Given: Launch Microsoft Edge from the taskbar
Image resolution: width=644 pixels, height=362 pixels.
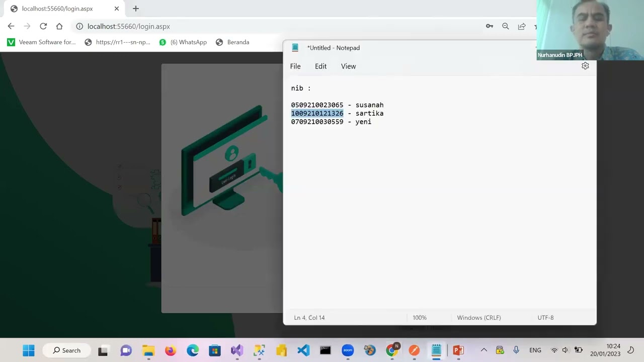Looking at the screenshot, I should [x=193, y=350].
